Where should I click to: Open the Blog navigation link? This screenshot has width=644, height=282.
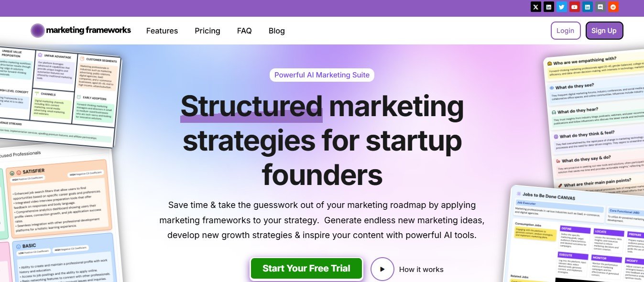pyautogui.click(x=277, y=31)
